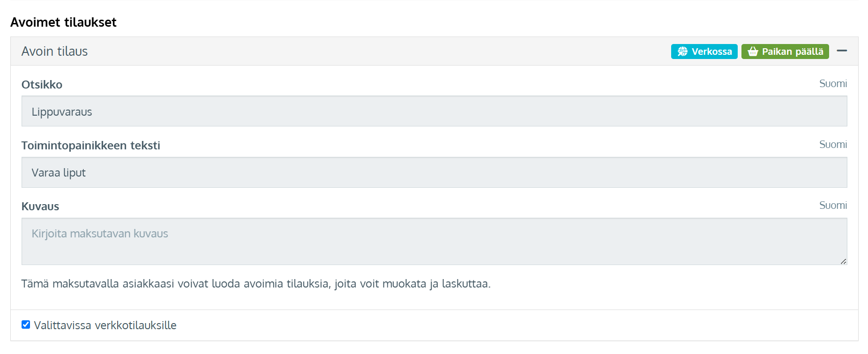Click the Otsikko field label
Viewport: 868px width, 354px height.
point(42,85)
